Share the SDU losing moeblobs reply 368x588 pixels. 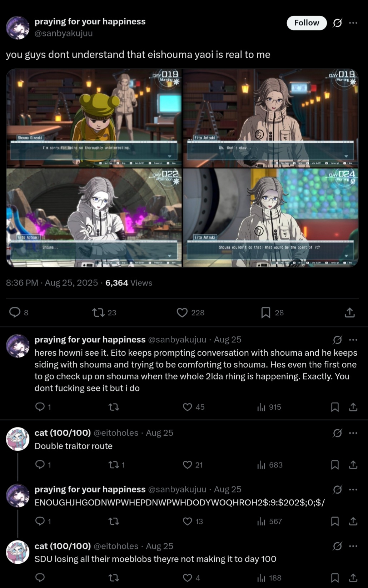[353, 578]
